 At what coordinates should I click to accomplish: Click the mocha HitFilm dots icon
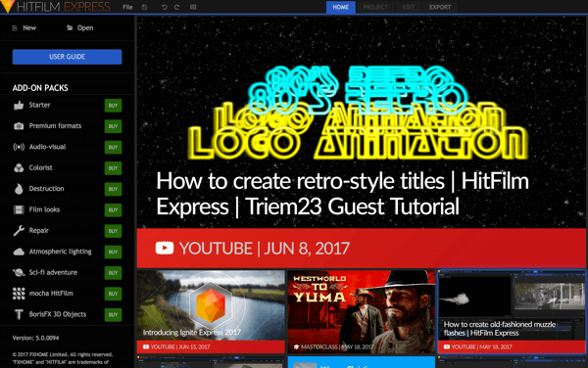(19, 294)
